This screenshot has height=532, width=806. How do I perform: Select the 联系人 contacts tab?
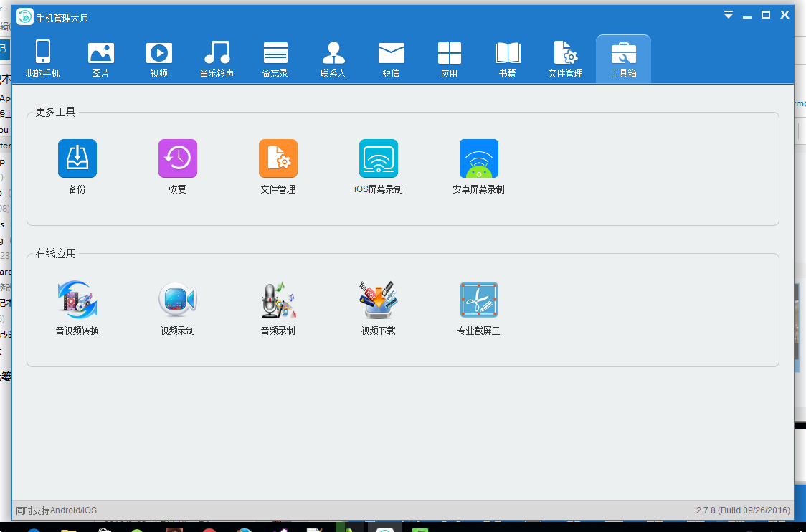coord(333,59)
